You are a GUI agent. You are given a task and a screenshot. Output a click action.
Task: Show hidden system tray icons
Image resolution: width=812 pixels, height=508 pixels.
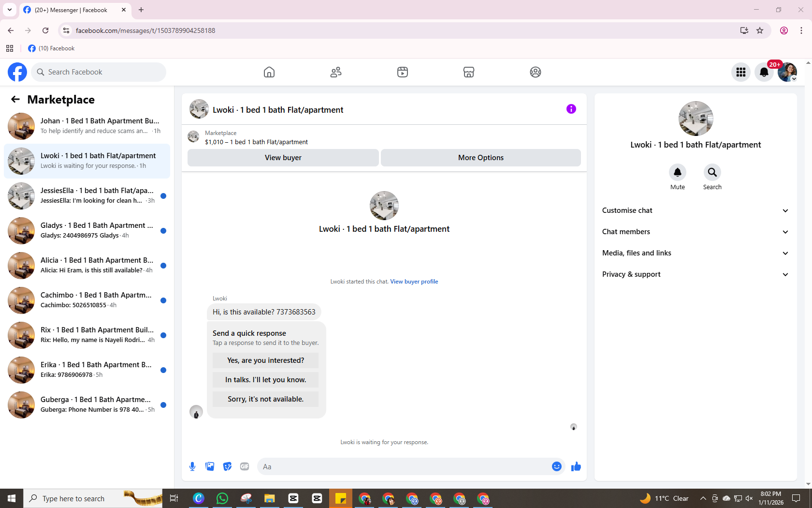[x=703, y=498]
